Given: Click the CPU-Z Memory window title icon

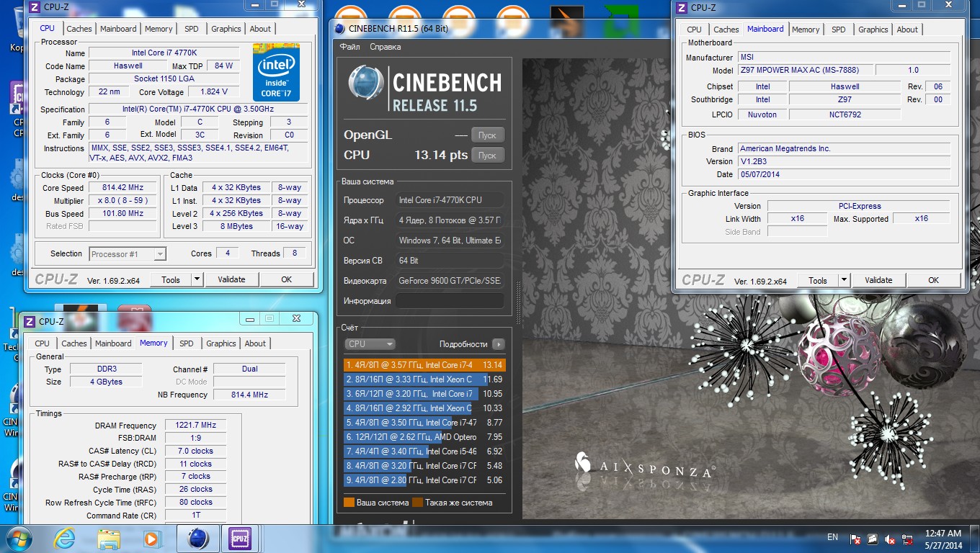Looking at the screenshot, I should [x=29, y=321].
